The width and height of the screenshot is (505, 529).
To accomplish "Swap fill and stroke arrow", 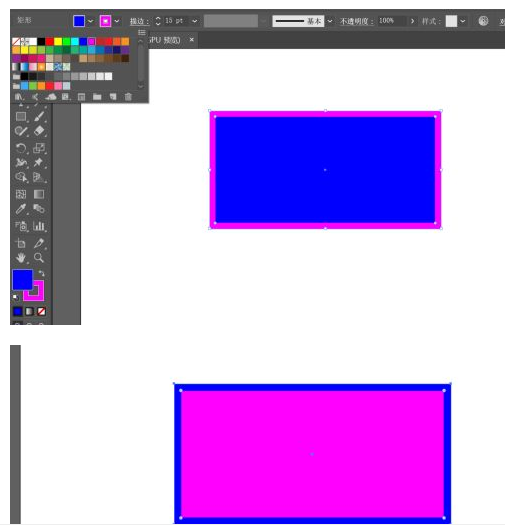I will (x=41, y=273).
